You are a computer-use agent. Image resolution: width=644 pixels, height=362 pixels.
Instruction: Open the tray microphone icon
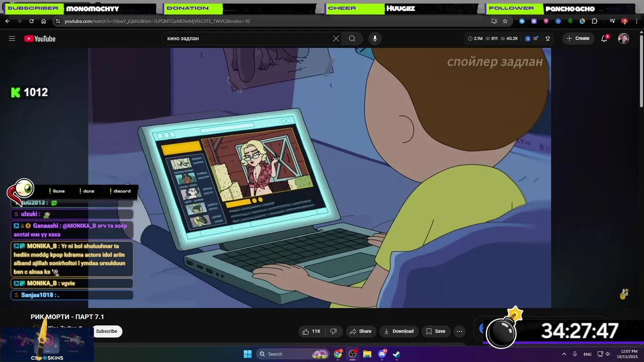pos(575,354)
